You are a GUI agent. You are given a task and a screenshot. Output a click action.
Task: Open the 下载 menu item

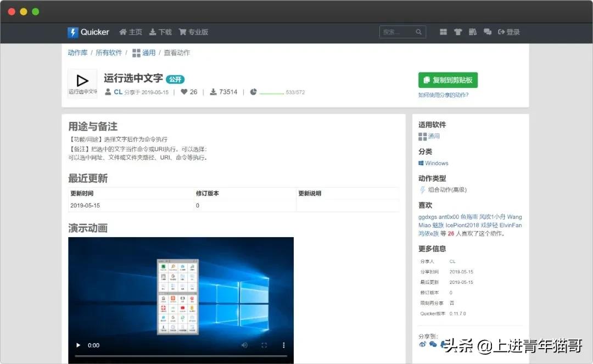tap(160, 32)
